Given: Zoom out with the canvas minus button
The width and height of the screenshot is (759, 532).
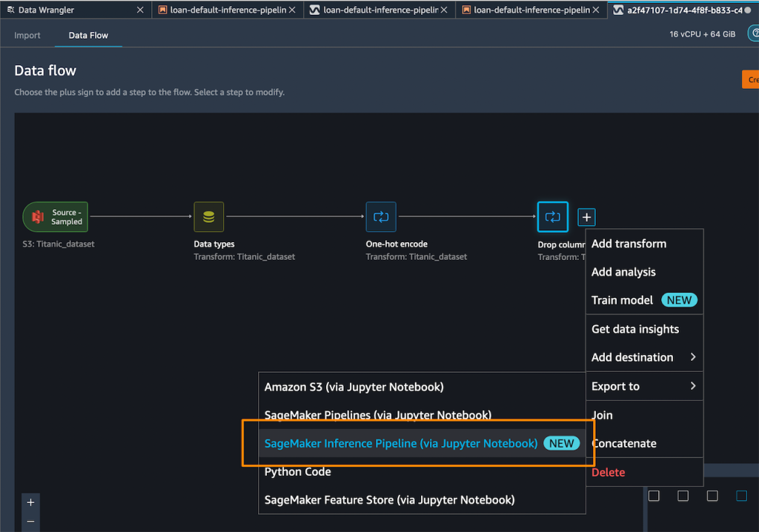Looking at the screenshot, I should tap(30, 522).
